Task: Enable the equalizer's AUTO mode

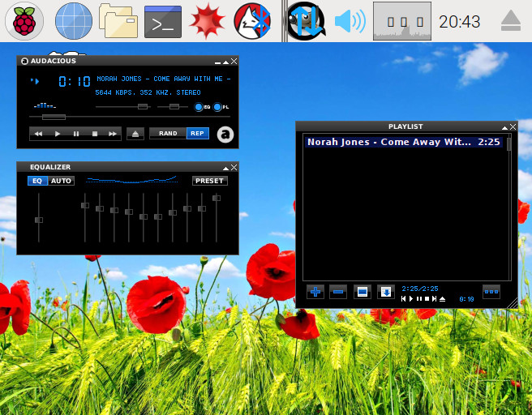Action: [x=62, y=181]
